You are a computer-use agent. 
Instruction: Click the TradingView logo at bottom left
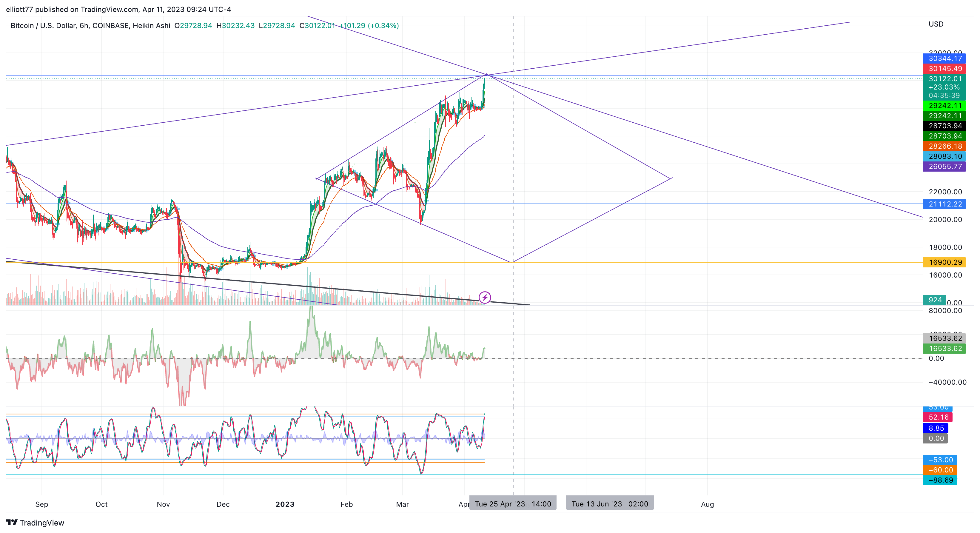[x=35, y=523]
